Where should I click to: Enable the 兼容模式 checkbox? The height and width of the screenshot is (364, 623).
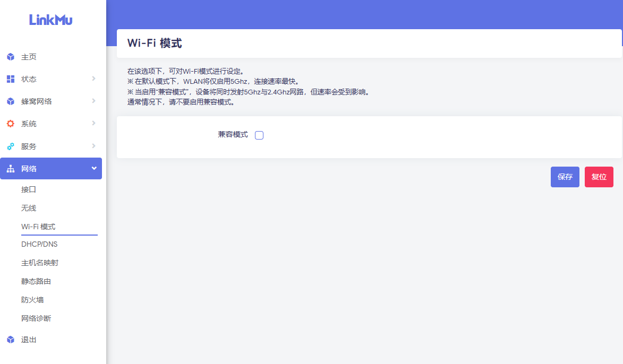tap(259, 135)
